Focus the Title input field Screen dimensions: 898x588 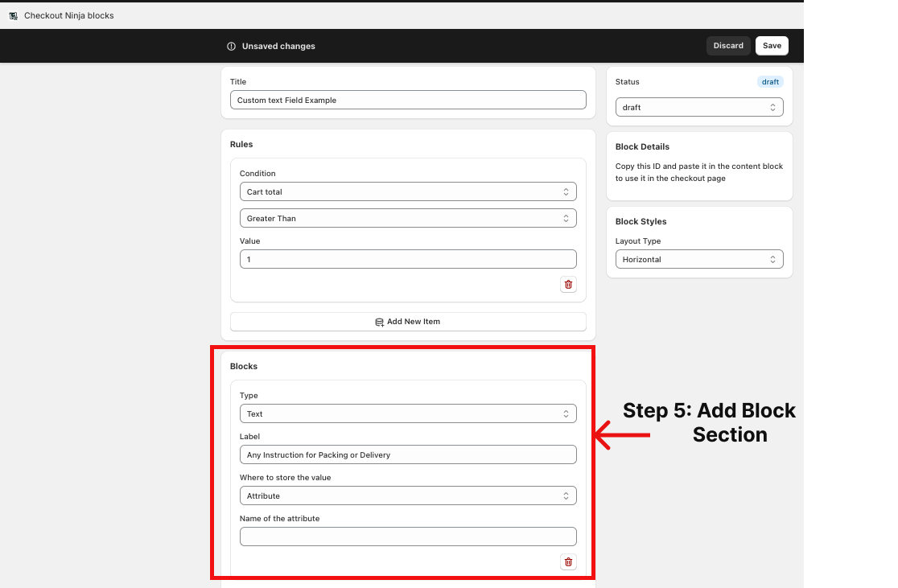408,100
